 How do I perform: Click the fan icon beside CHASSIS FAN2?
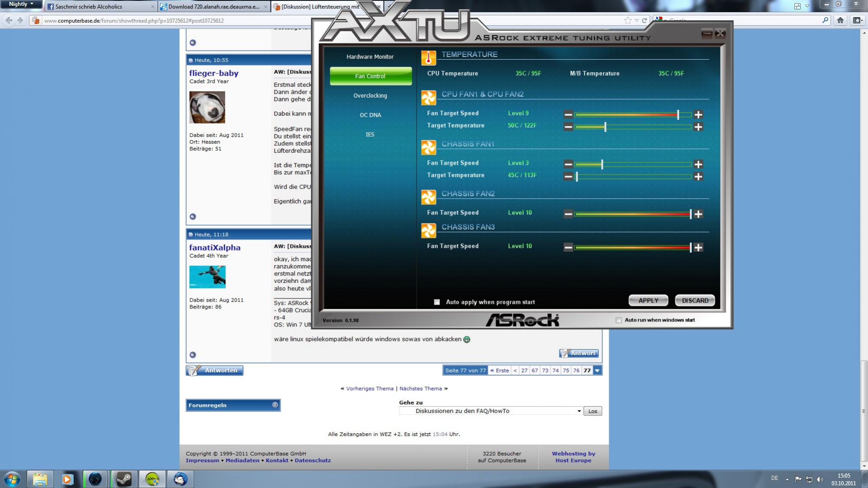coord(428,197)
